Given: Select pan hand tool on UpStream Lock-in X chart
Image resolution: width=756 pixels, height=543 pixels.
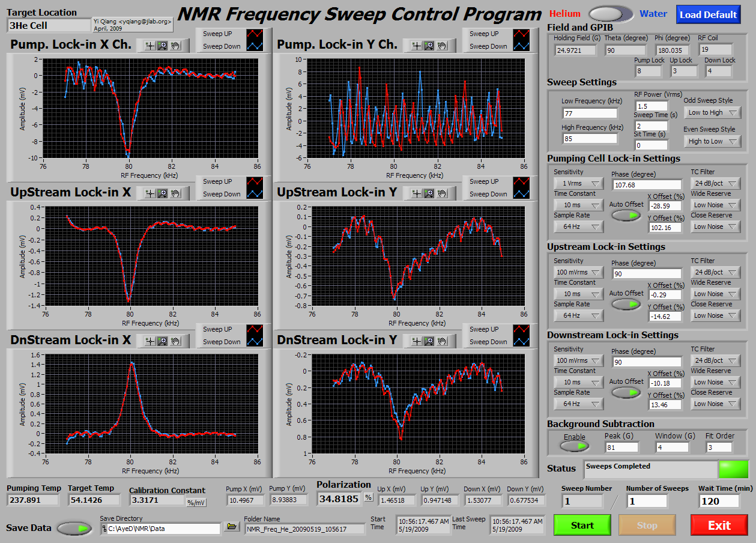Looking at the screenshot, I should pyautogui.click(x=175, y=193).
